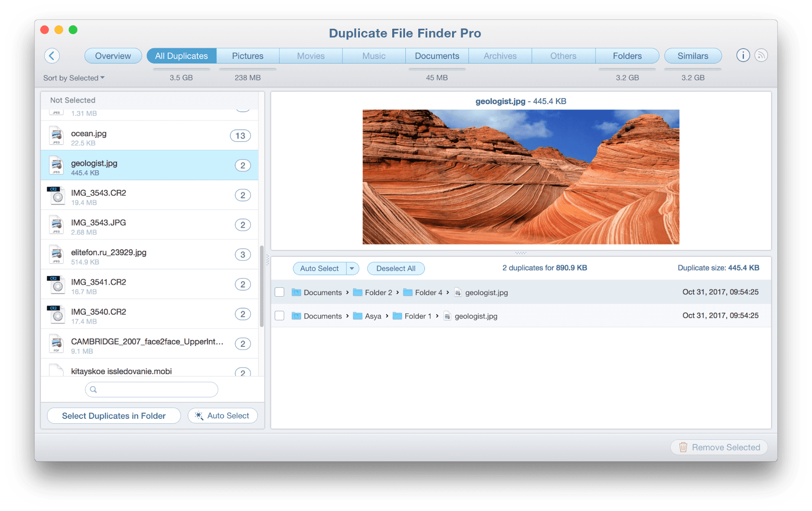Viewport: 812px width, 511px height.
Task: Open the Sort by Selected dropdown
Action: pos(74,78)
